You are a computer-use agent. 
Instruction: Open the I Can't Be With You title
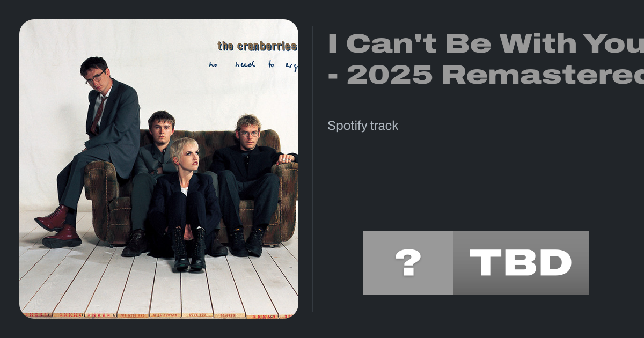(x=486, y=44)
